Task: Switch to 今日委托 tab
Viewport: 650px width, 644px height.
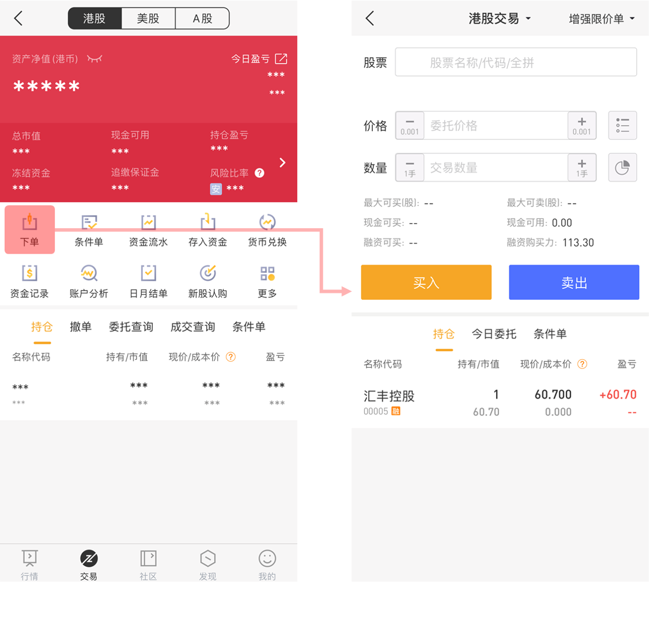Action: 494,334
